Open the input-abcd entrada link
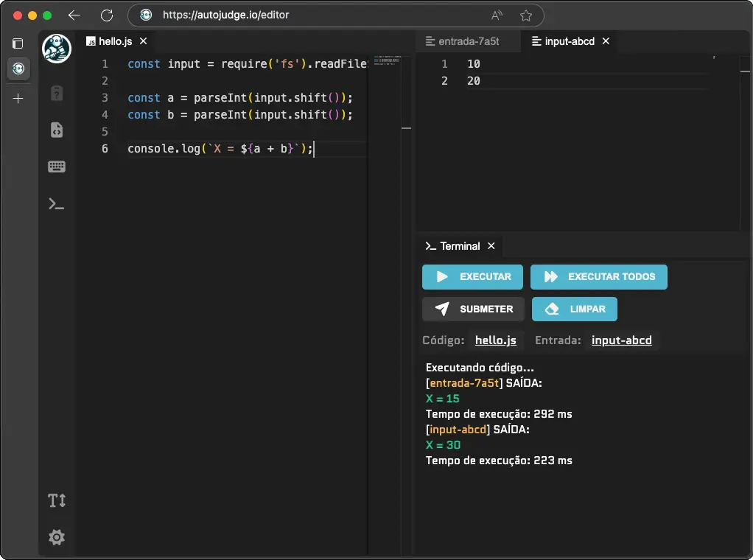This screenshot has width=753, height=560. click(621, 340)
